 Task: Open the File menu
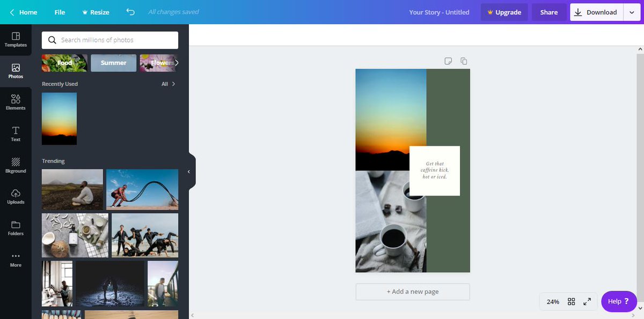pyautogui.click(x=60, y=12)
